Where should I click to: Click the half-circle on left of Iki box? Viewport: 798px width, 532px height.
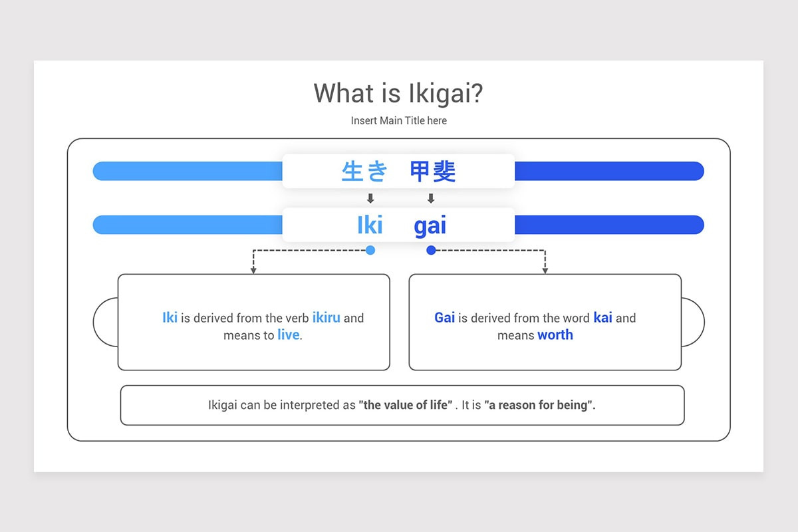[x=106, y=322]
